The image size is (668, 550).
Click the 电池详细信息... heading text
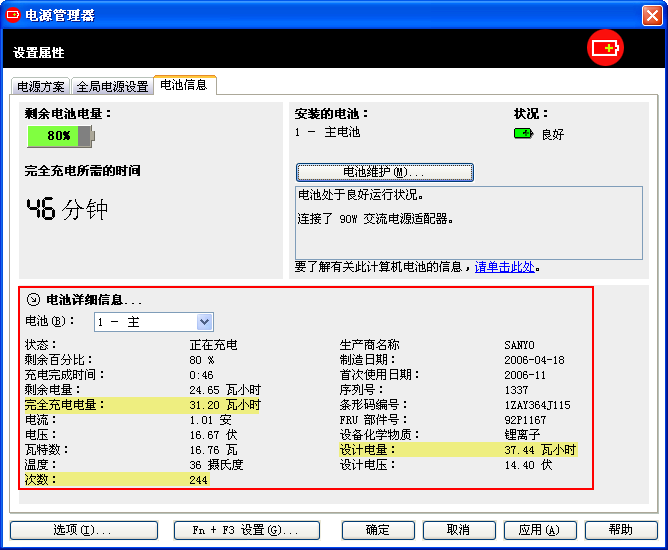(x=94, y=300)
